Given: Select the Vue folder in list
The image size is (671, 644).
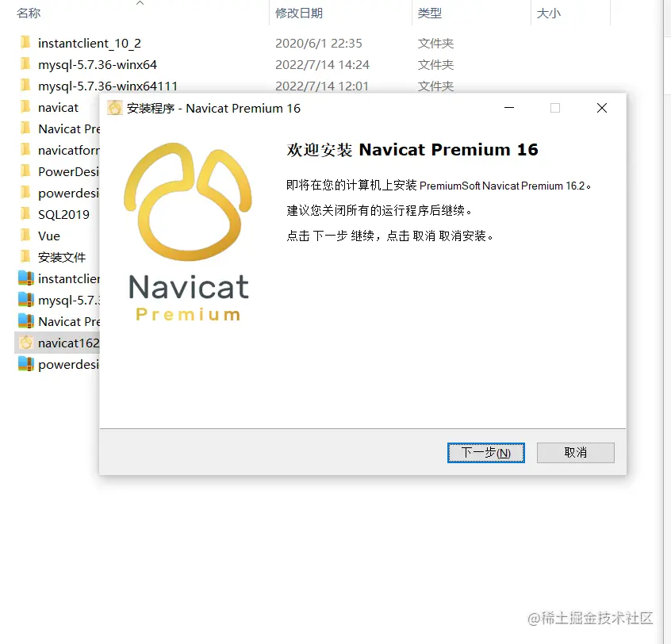Looking at the screenshot, I should coord(49,236).
